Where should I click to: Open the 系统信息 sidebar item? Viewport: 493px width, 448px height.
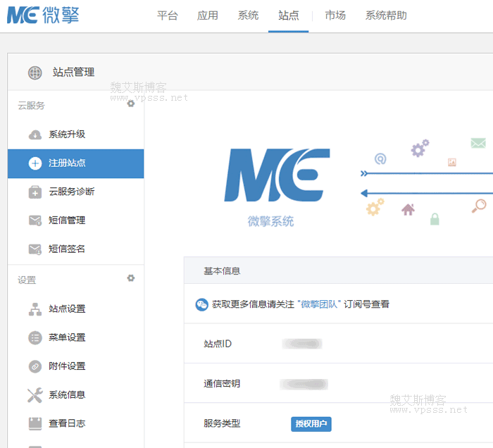click(x=76, y=395)
